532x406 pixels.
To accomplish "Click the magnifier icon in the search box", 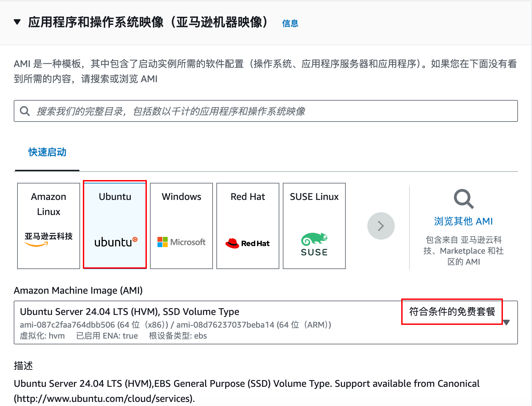I will pyautogui.click(x=25, y=111).
